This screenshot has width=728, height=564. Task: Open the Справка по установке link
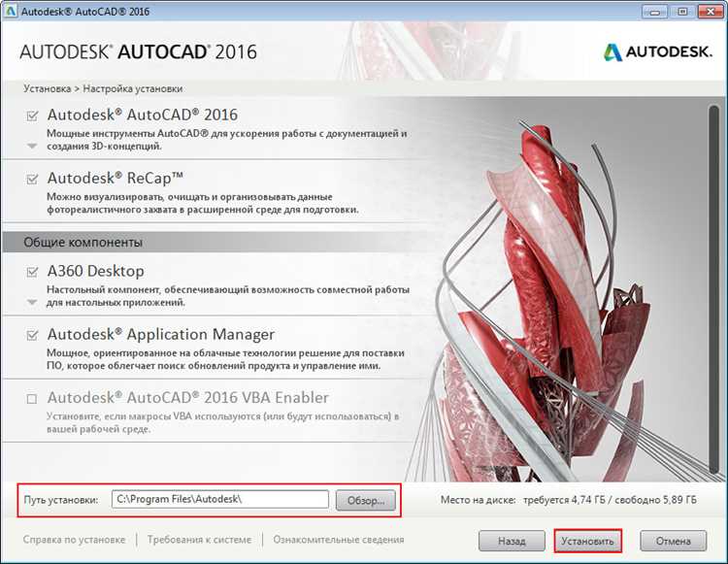[75, 540]
